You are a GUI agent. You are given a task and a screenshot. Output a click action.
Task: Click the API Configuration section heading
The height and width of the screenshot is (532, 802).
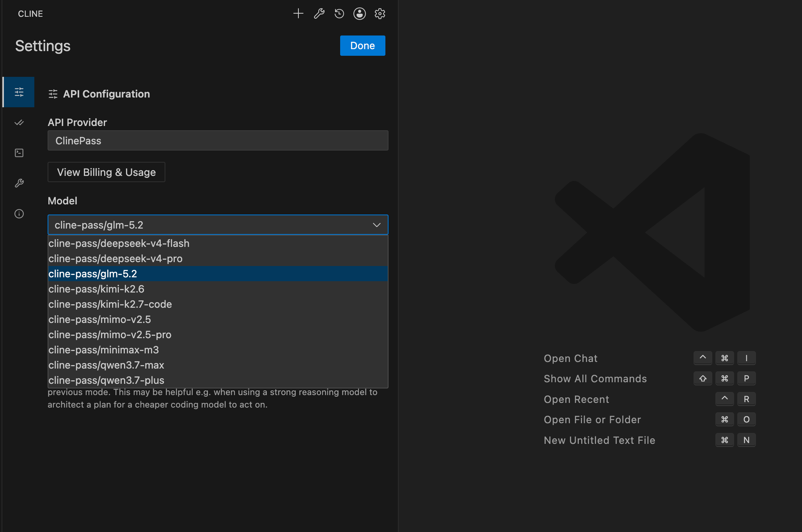[106, 94]
